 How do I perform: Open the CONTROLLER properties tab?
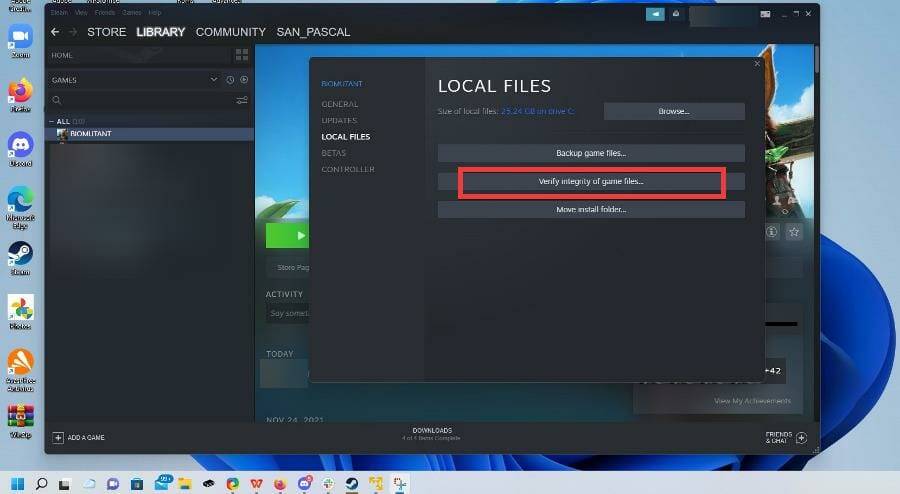(348, 169)
